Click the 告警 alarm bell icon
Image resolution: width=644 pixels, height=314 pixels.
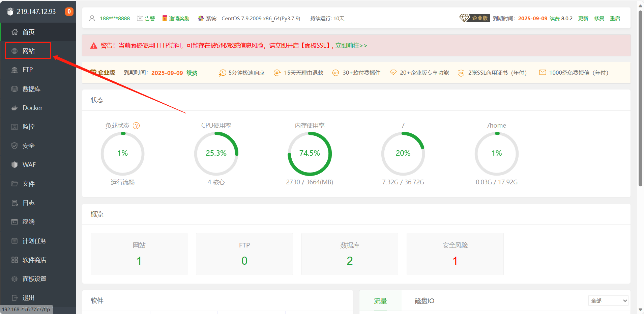[x=140, y=18]
